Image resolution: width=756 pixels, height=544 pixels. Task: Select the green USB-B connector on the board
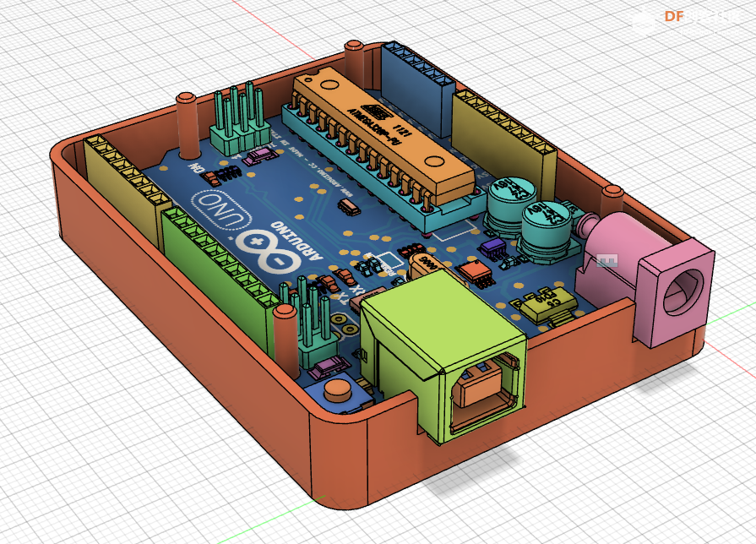[443, 356]
